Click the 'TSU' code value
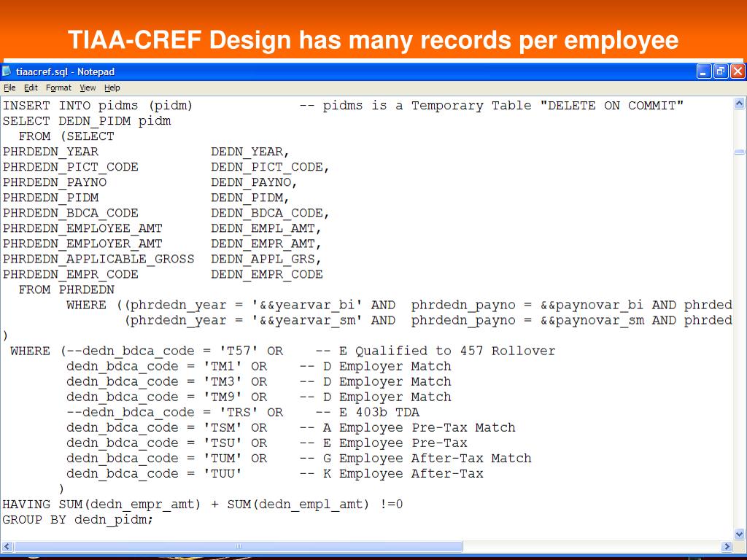This screenshot has height=560, width=747. coord(222,443)
